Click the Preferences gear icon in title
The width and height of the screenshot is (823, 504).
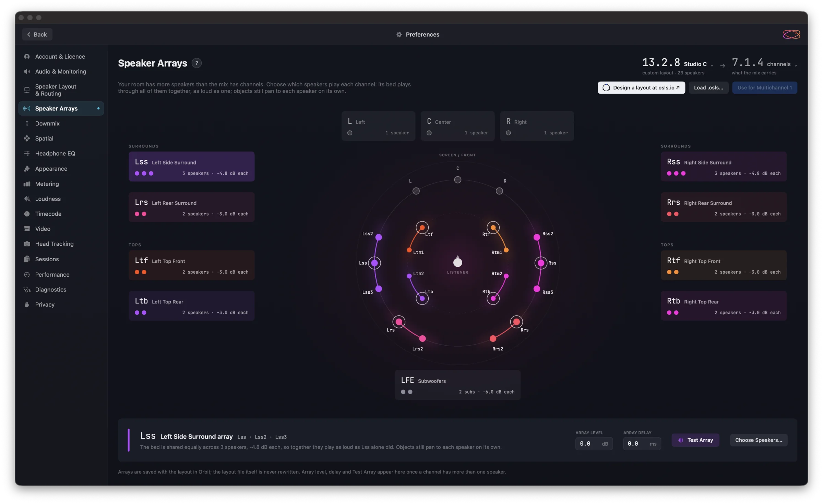pos(399,35)
